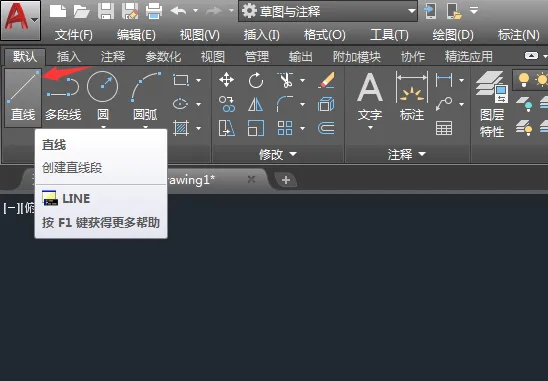Switch to the 注释 ribbon tab
The height and width of the screenshot is (381, 548).
coord(113,57)
